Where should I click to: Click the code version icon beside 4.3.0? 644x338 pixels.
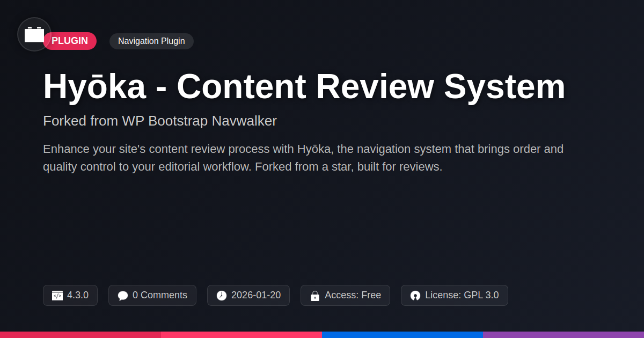pos(57,296)
